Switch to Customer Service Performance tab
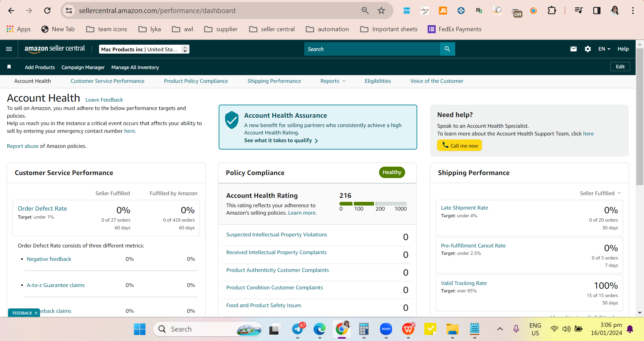Viewport: 644px width, 341px height. pyautogui.click(x=107, y=81)
